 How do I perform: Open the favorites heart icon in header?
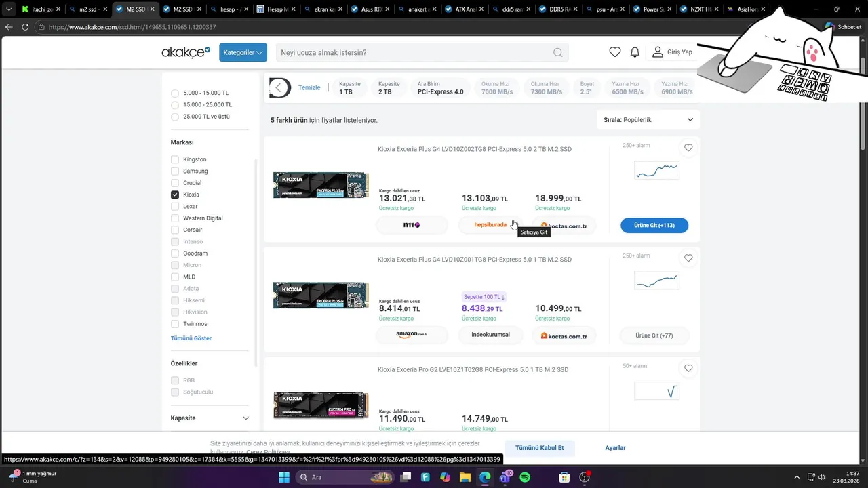pos(615,52)
